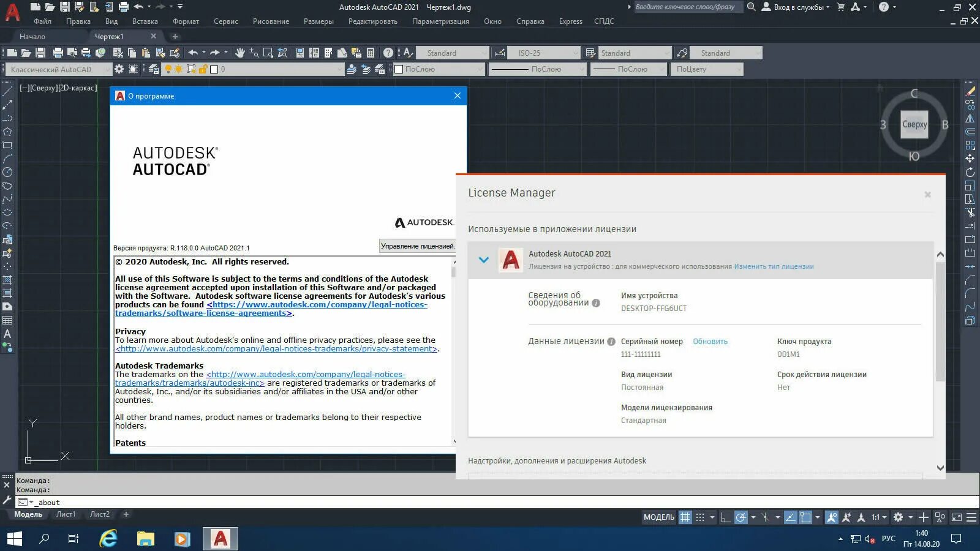Image resolution: width=980 pixels, height=551 pixels.
Task: Toggle Isometric Drafting in the status bar
Action: click(x=765, y=517)
